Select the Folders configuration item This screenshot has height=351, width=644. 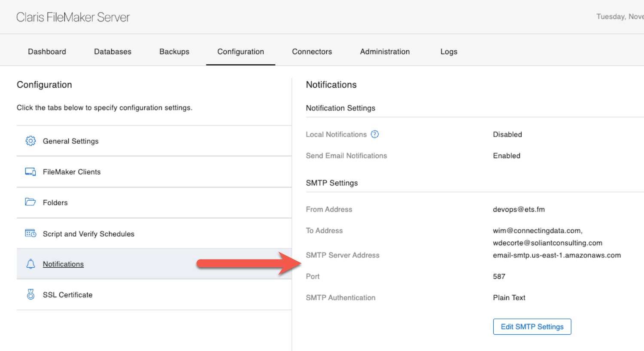(x=154, y=202)
